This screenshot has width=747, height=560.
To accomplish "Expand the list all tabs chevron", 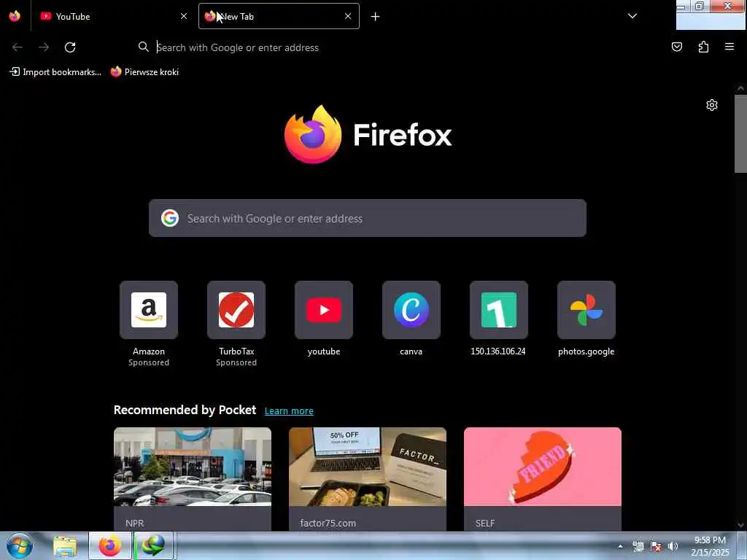I will [632, 16].
